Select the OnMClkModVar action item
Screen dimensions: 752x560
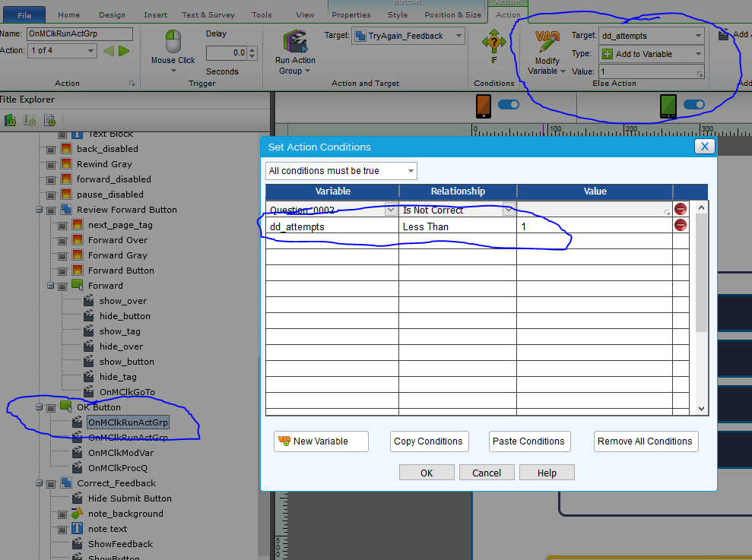(121, 453)
